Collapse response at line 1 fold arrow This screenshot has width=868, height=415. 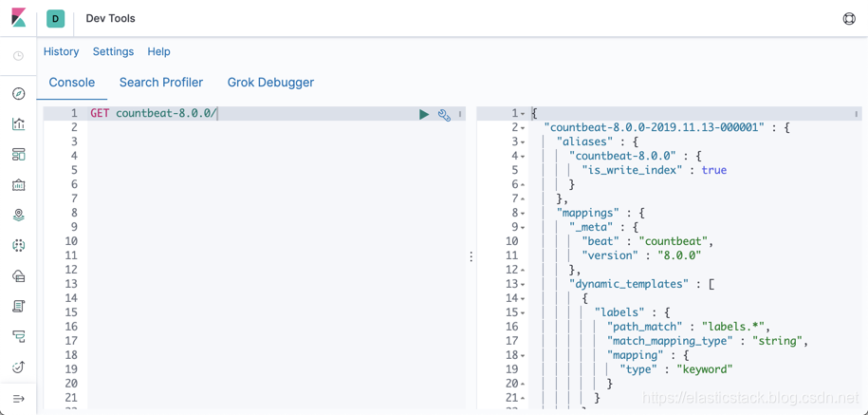pyautogui.click(x=523, y=114)
